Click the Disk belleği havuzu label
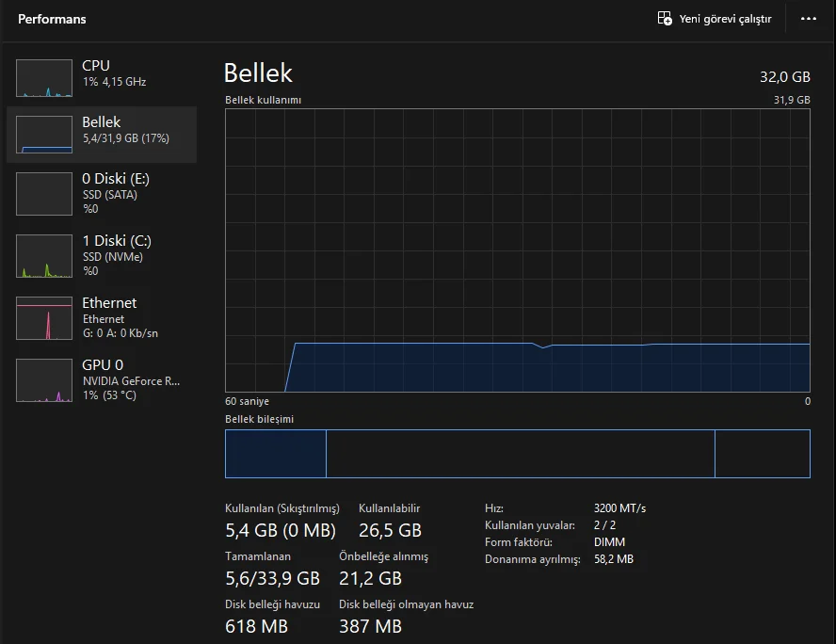The height and width of the screenshot is (644, 836). (x=272, y=604)
